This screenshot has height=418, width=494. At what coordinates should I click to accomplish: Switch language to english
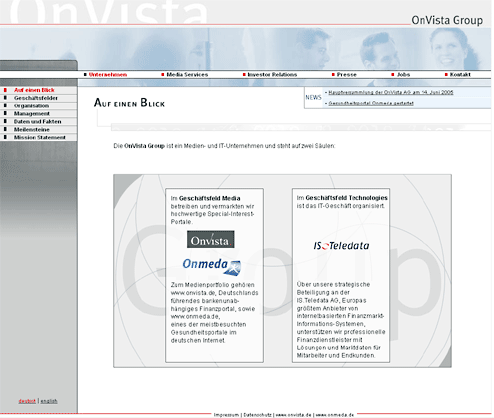pyautogui.click(x=49, y=401)
